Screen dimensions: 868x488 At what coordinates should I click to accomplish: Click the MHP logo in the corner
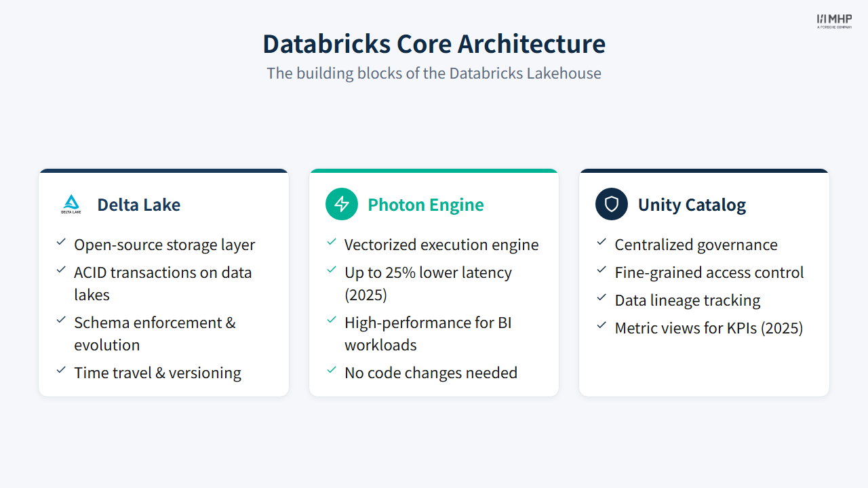(x=834, y=21)
